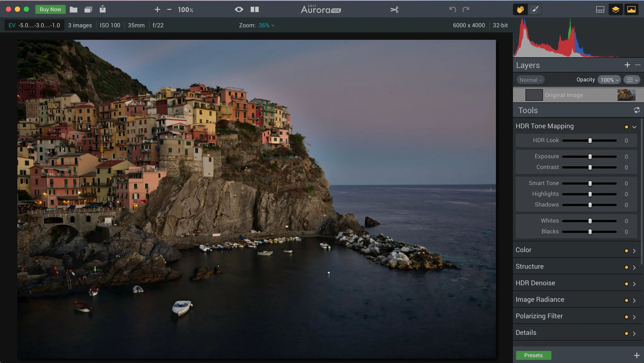Click the open folder icon
Image resolution: width=644 pixels, height=363 pixels.
pyautogui.click(x=73, y=10)
